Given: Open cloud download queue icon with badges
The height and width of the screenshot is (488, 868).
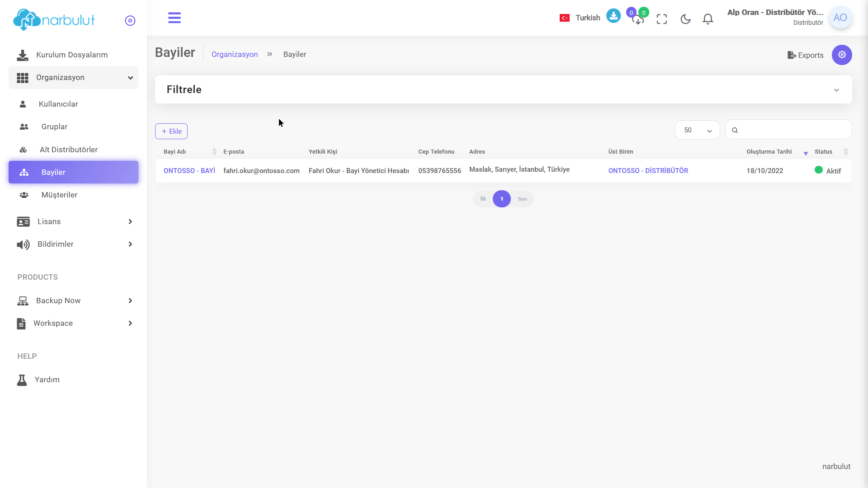Looking at the screenshot, I should (638, 17).
